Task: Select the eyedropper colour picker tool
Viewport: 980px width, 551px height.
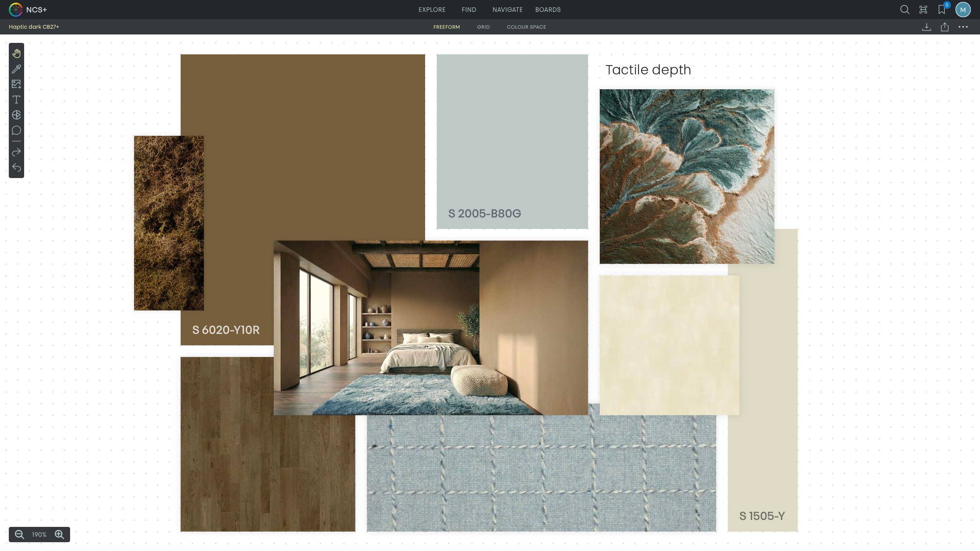Action: tap(16, 69)
